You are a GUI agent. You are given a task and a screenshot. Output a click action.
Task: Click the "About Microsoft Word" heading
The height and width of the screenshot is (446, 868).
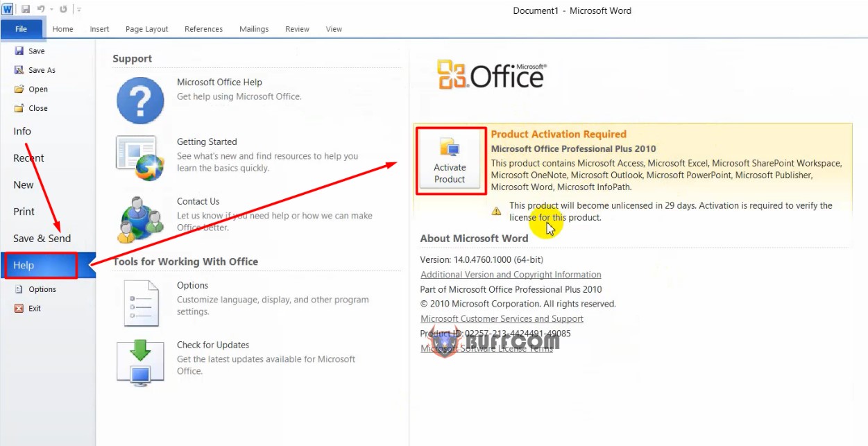click(x=474, y=239)
